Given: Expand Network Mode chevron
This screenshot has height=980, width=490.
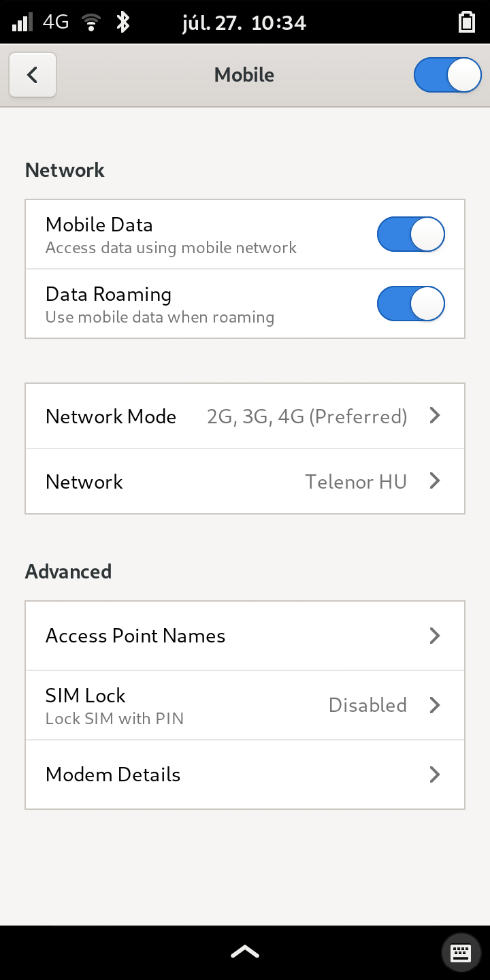Looking at the screenshot, I should click(436, 416).
